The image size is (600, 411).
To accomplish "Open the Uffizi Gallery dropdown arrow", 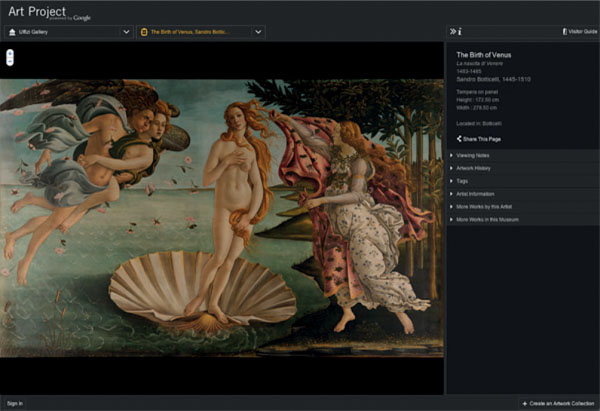I will [x=125, y=32].
